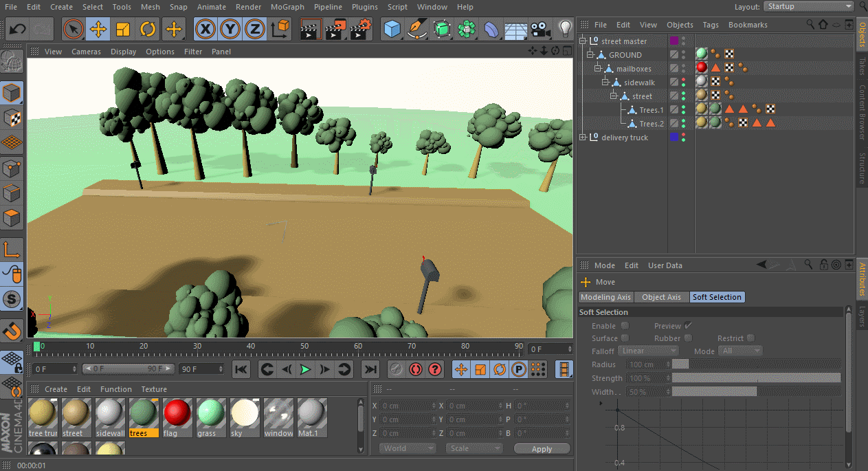The image size is (868, 471).
Task: Enable the Axis mode tool
Action: 13,250
